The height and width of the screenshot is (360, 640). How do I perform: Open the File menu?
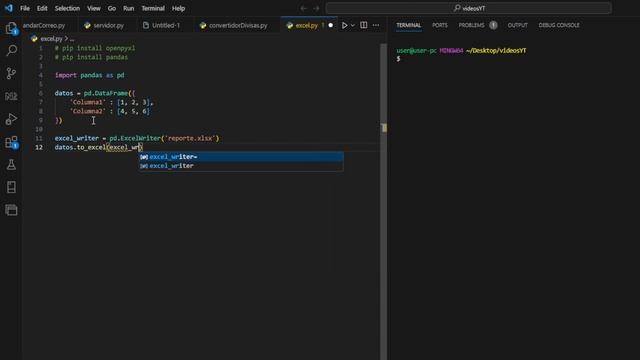(25, 8)
